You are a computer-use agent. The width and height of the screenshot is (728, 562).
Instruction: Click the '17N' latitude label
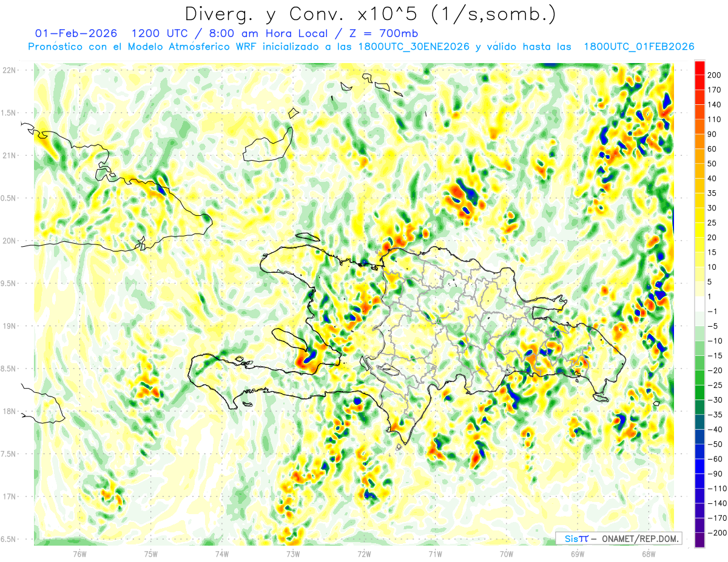pyautogui.click(x=10, y=497)
